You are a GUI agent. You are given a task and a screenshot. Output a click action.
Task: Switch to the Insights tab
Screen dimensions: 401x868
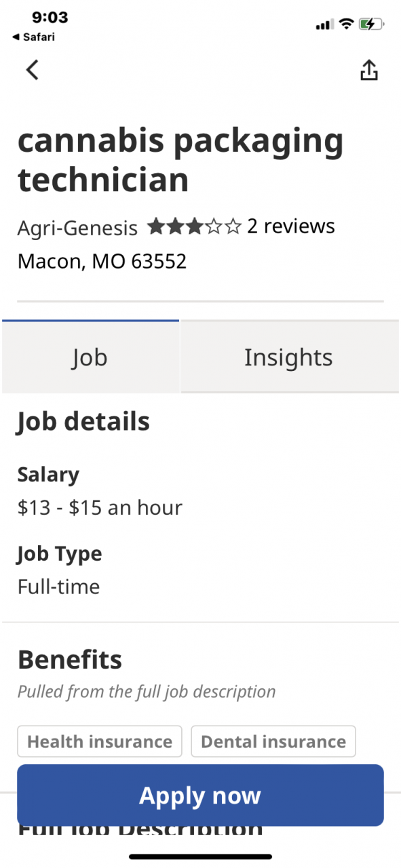coord(288,357)
